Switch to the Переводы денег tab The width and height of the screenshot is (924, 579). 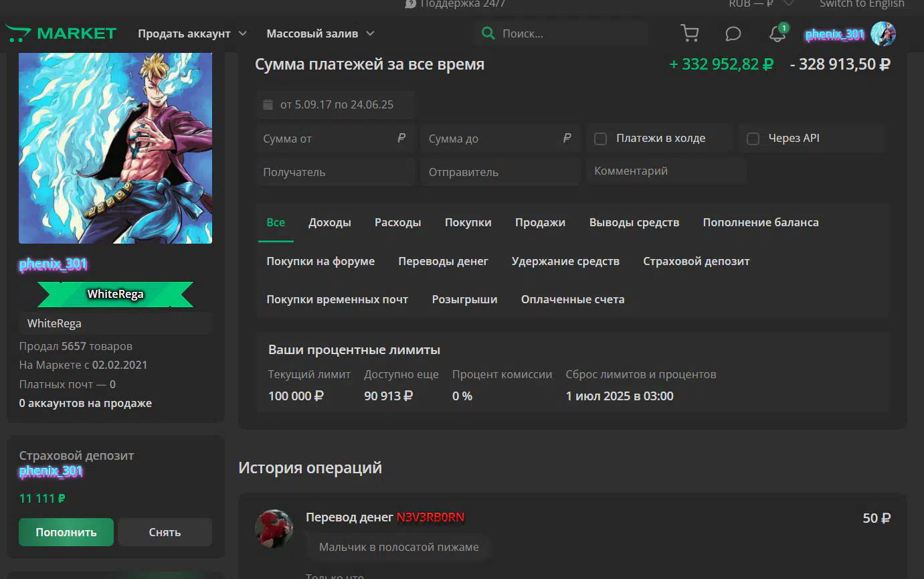pyautogui.click(x=444, y=261)
